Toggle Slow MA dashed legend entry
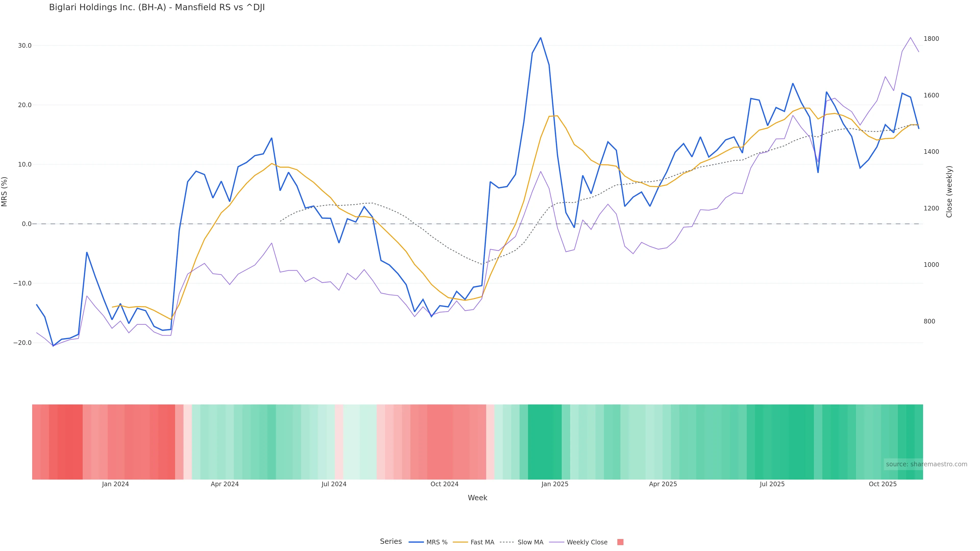980x551 pixels. [x=530, y=542]
